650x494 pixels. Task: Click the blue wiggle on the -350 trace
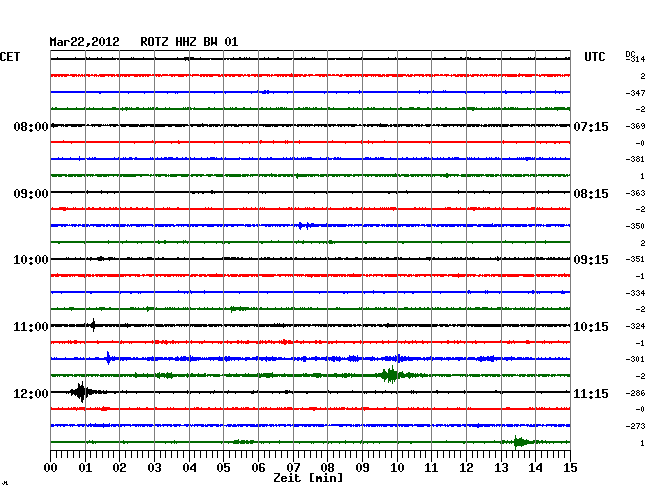coord(305,225)
